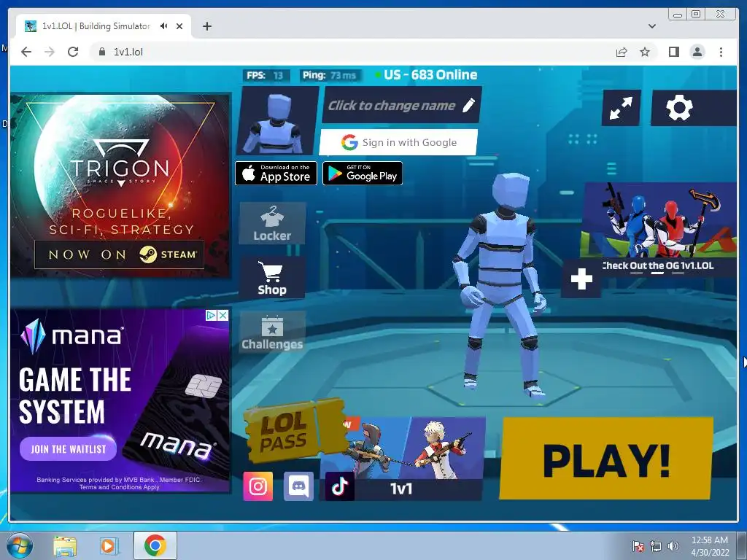Mute the tab audio speaker icon
The image size is (747, 560).
click(x=164, y=26)
